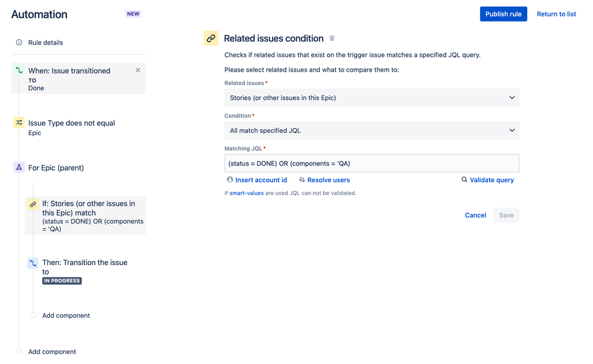Remove the Issue transitioned trigger with X
Viewport: 593px width, 364px height.
pyautogui.click(x=138, y=70)
